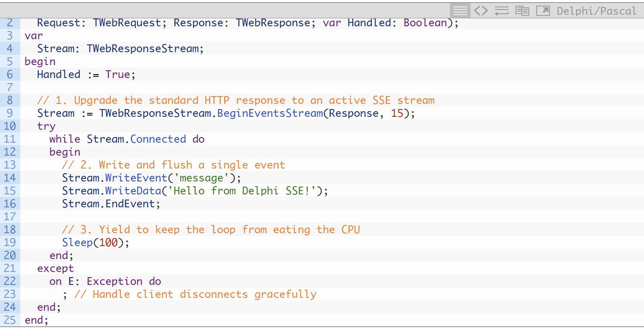Click the copy code icon

[522, 10]
